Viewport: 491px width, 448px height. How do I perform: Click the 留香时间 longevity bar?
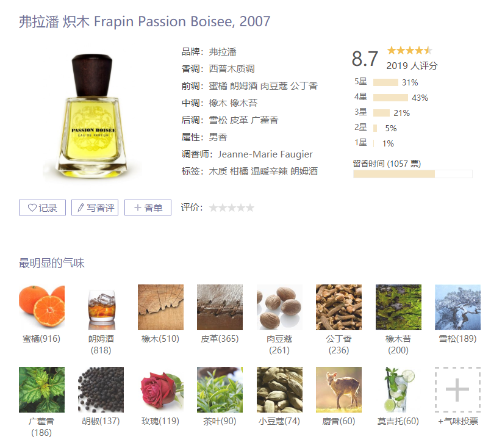pos(413,174)
